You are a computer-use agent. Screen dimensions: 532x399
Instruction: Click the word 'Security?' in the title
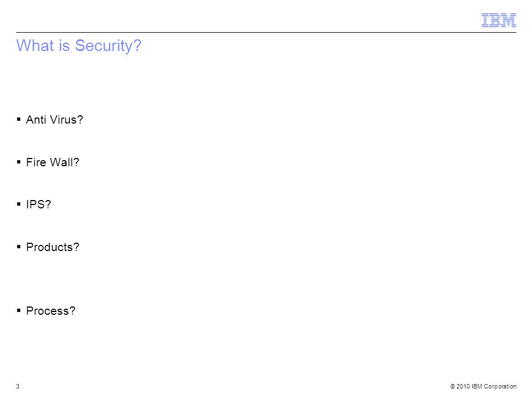coord(108,46)
